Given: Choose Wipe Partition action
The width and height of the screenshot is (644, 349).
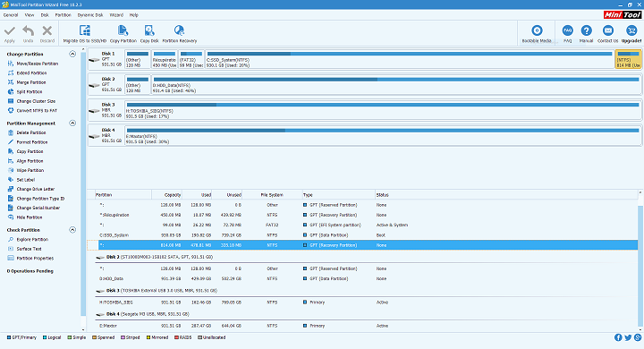Looking at the screenshot, I should (26, 170).
